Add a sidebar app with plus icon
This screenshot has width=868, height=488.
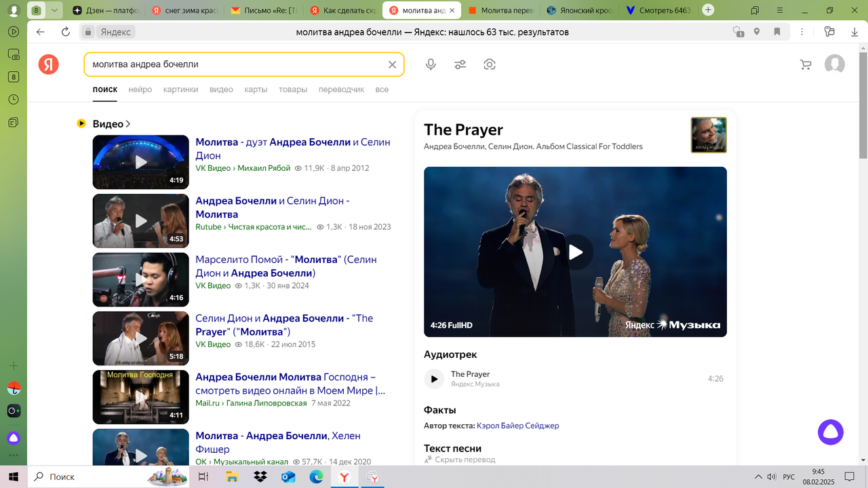point(14,366)
